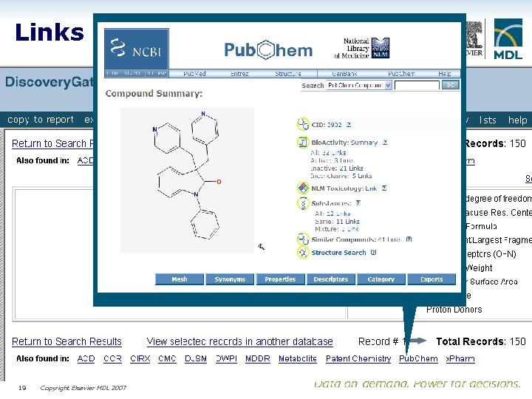This screenshot has width=532, height=399.
Task: Open Metabolite database link
Action: point(298,358)
